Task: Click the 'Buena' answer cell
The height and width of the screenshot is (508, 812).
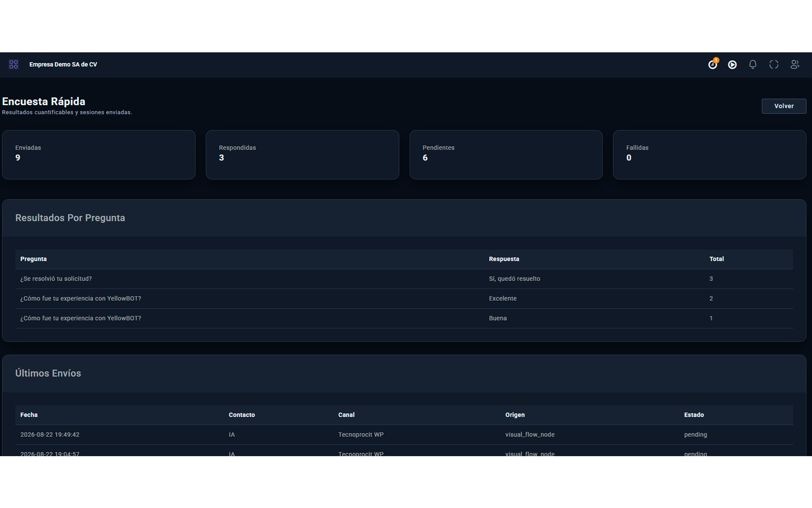Action: [x=498, y=319]
